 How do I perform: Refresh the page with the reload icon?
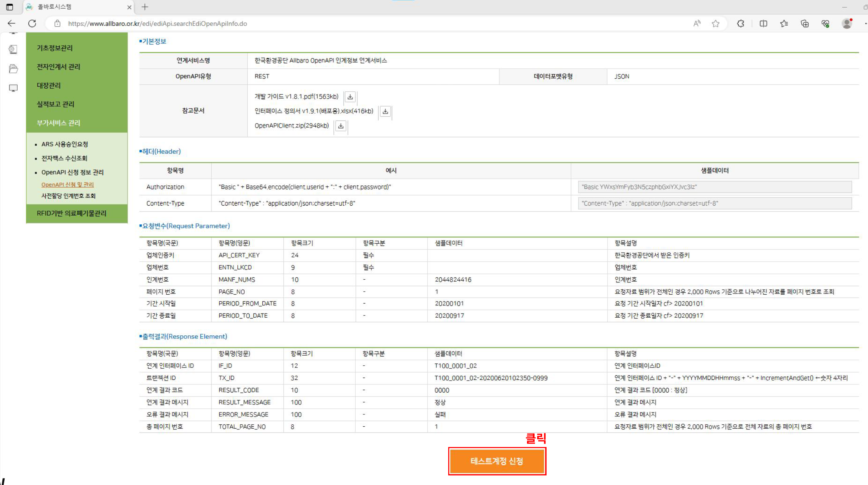point(32,23)
